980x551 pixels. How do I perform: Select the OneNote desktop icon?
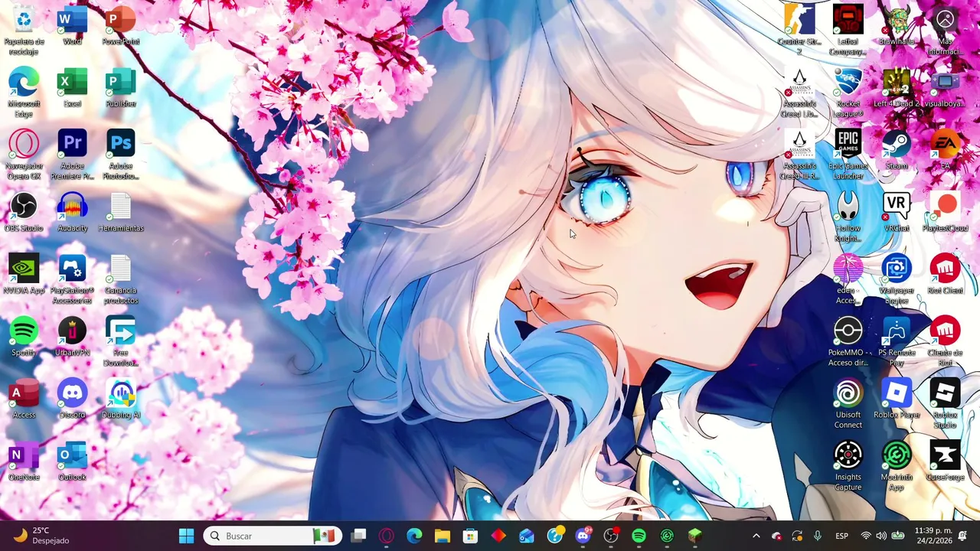click(x=24, y=460)
